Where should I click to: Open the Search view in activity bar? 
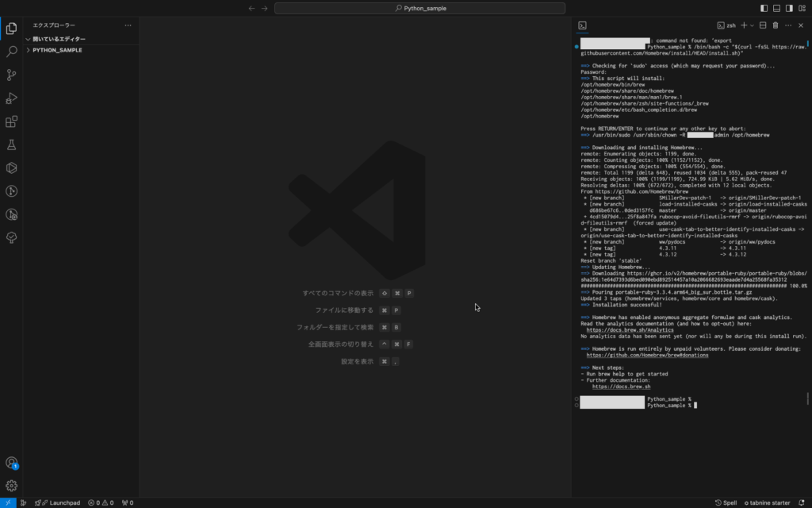11,52
